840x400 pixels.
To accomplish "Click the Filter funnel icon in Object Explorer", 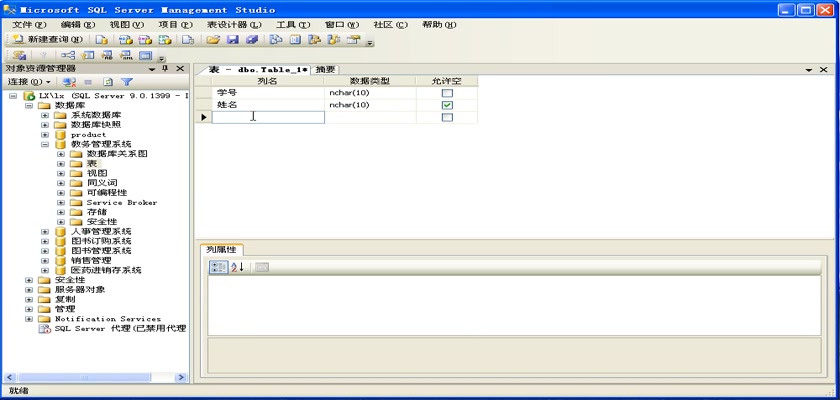I will pyautogui.click(x=126, y=82).
